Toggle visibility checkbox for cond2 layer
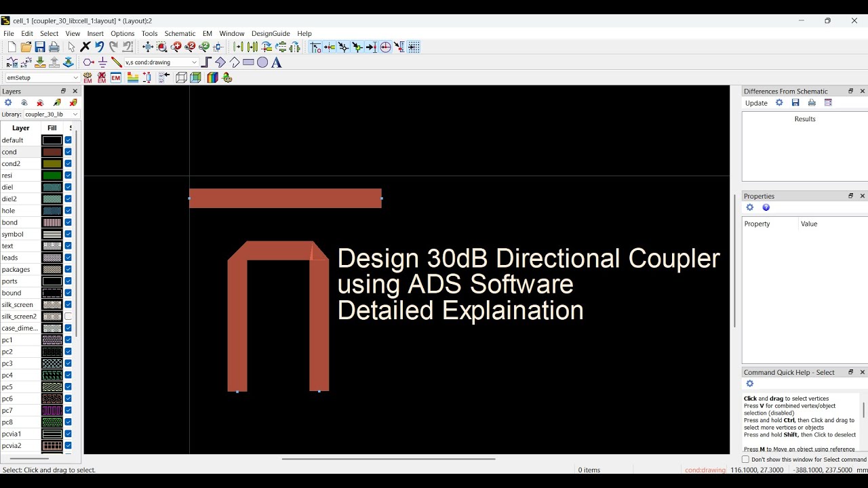This screenshot has width=868, height=488. [68, 163]
